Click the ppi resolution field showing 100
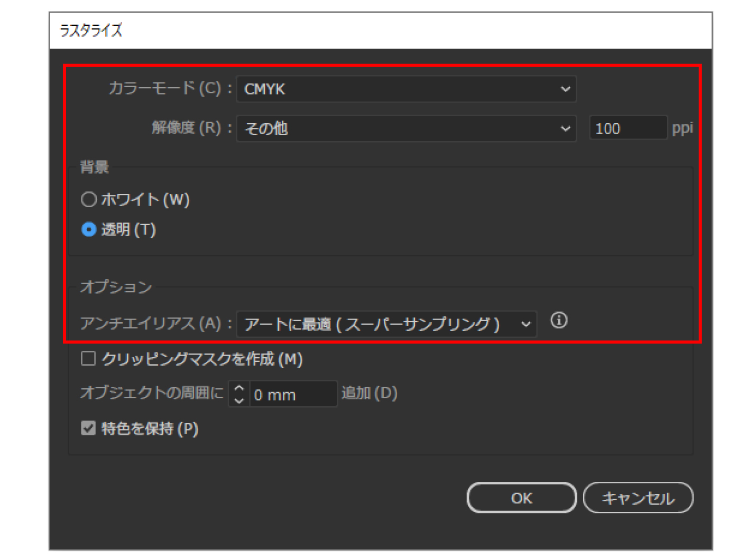The height and width of the screenshot is (560, 756). click(628, 128)
